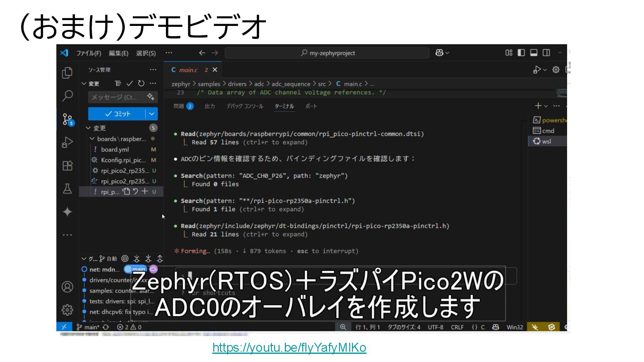Image resolution: width=644 pixels, height=362 pixels.
Task: Stage changes plus icon on rpi_p row
Action: 144,191
